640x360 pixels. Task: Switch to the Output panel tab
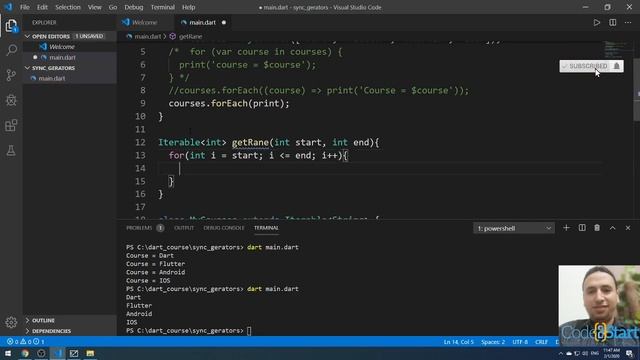[x=184, y=228]
